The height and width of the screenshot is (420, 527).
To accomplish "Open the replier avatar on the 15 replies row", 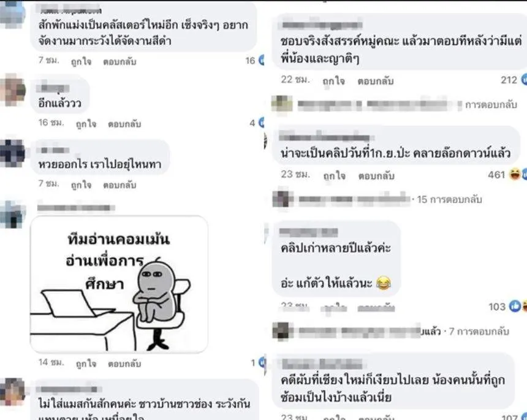I will pos(283,199).
